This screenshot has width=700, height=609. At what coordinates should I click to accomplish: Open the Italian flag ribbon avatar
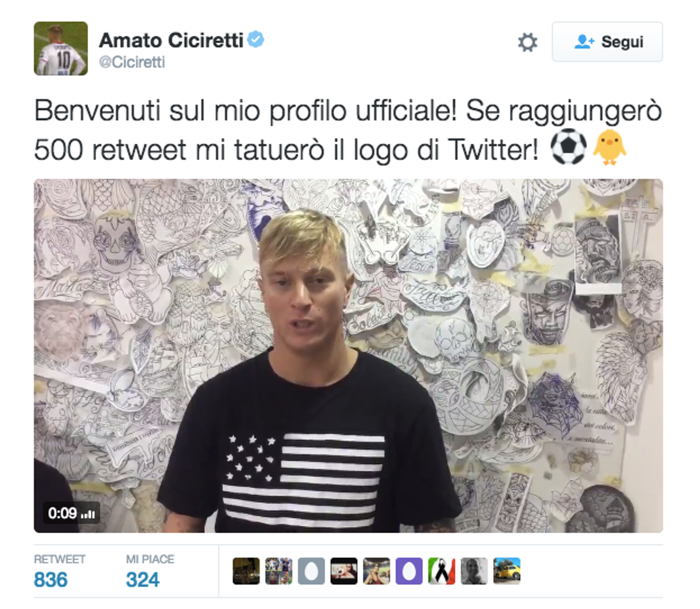click(442, 571)
